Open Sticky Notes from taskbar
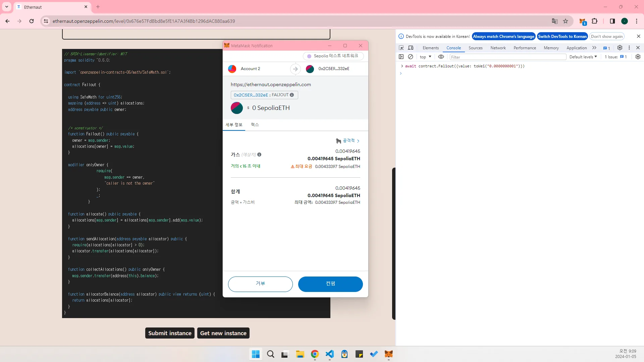 pos(359,354)
